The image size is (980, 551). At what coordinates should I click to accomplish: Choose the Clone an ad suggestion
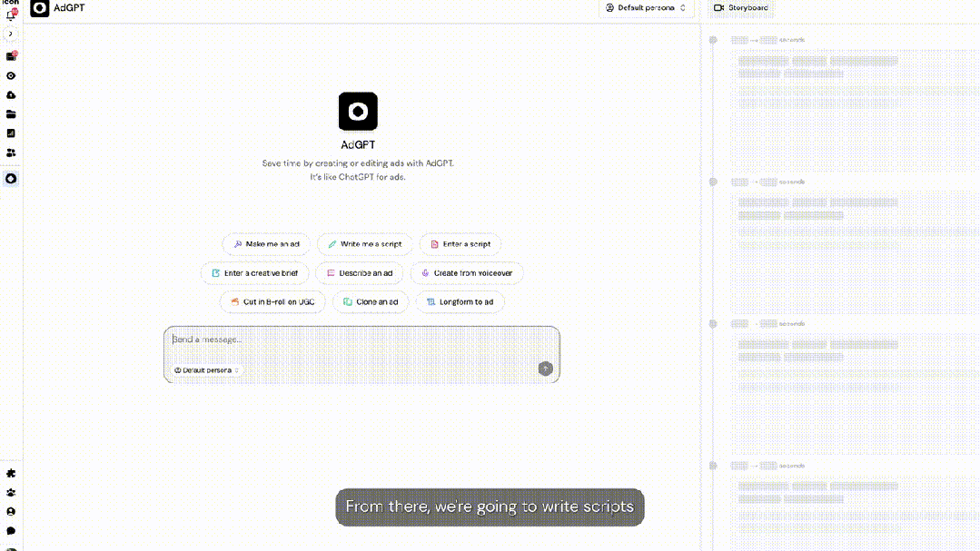[x=371, y=301]
